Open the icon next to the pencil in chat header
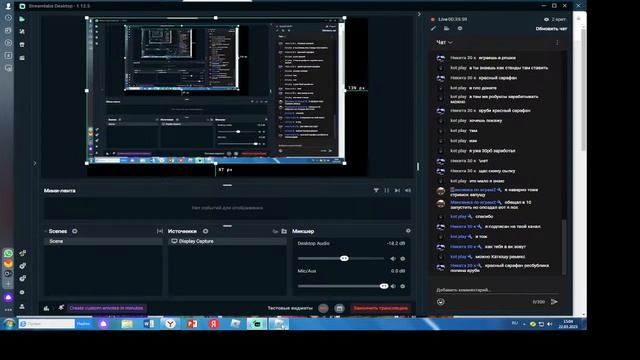This screenshot has height=360, width=640. [447, 29]
